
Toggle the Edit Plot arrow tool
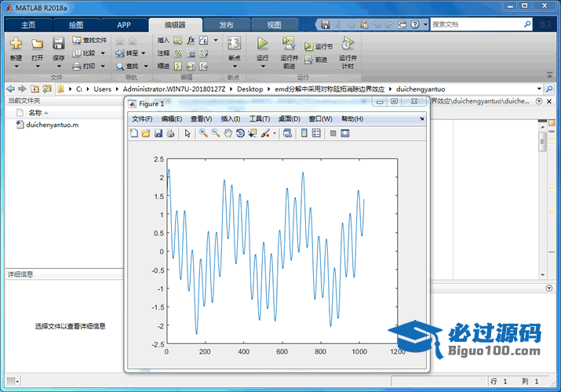pyautogui.click(x=187, y=133)
